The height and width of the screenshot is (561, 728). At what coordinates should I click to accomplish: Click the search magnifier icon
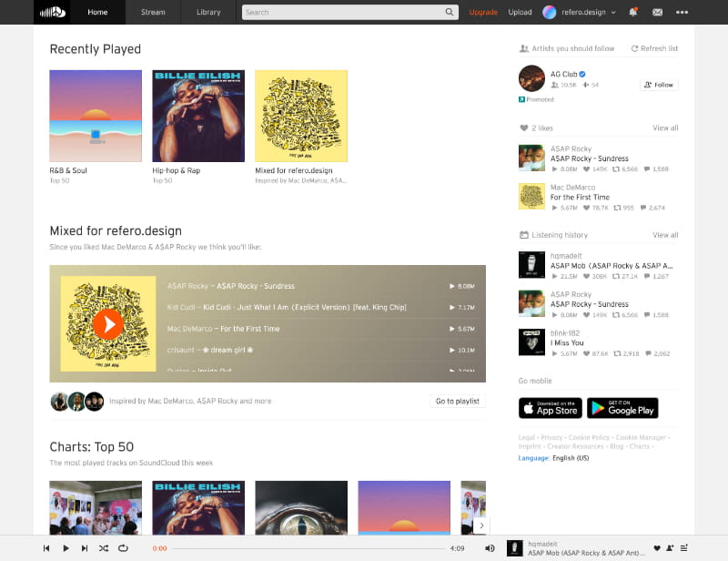(x=450, y=12)
